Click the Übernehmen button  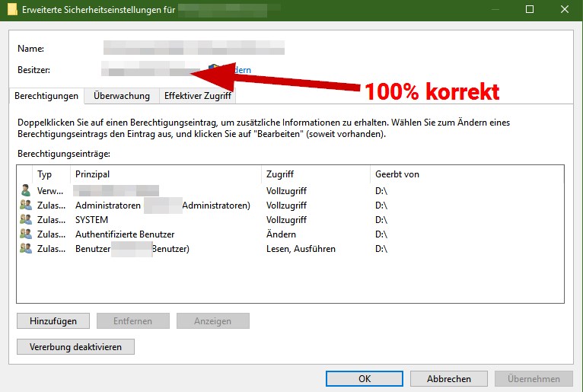click(x=534, y=378)
